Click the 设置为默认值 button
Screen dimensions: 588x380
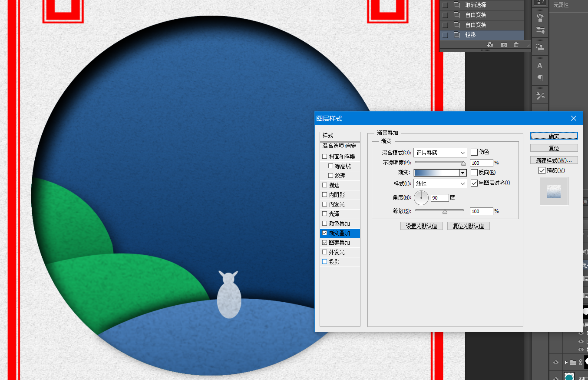(422, 226)
